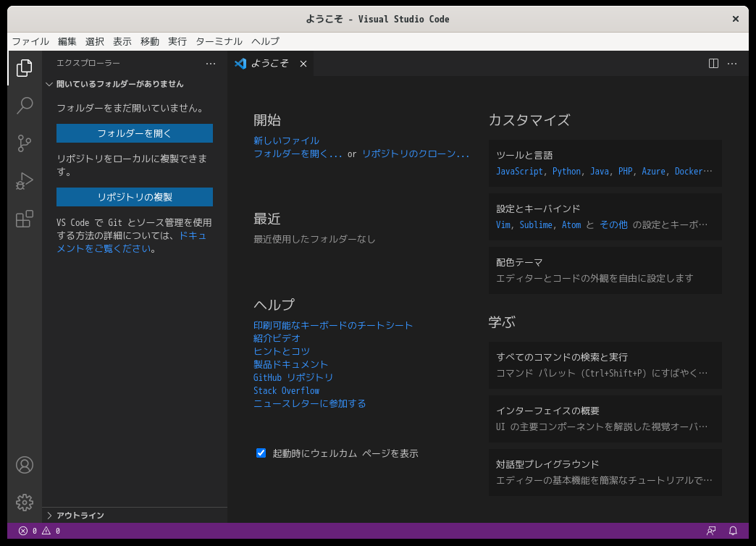This screenshot has width=756, height=546.
Task: Open the notifications bell in status bar
Action: coord(733,531)
